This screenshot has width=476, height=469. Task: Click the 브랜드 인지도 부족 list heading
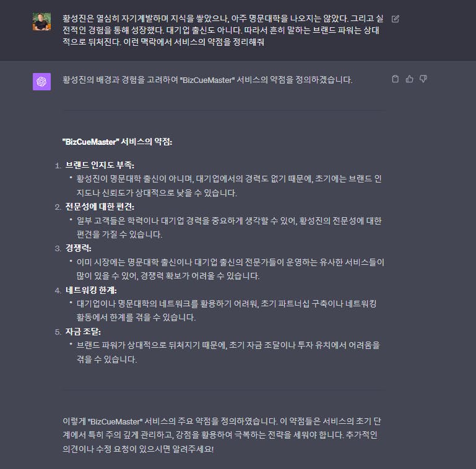100,165
